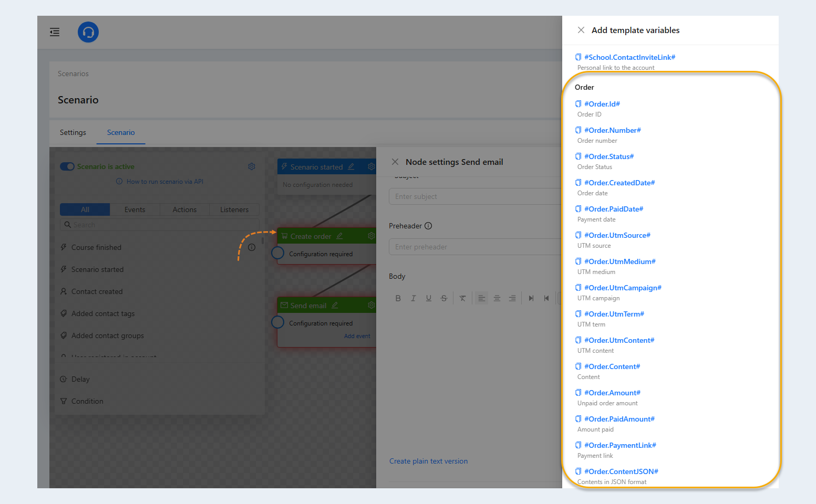This screenshot has height=504, width=816.
Task: Insert the #Order.PaidAmount# variable
Action: pyautogui.click(x=619, y=419)
